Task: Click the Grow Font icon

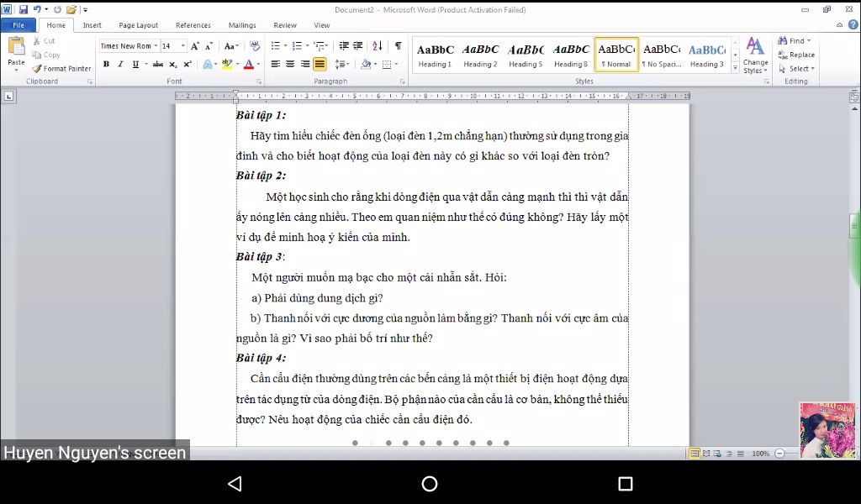Action: (195, 46)
